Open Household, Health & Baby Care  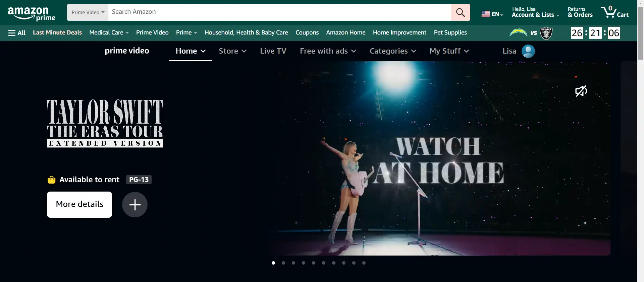(246, 32)
